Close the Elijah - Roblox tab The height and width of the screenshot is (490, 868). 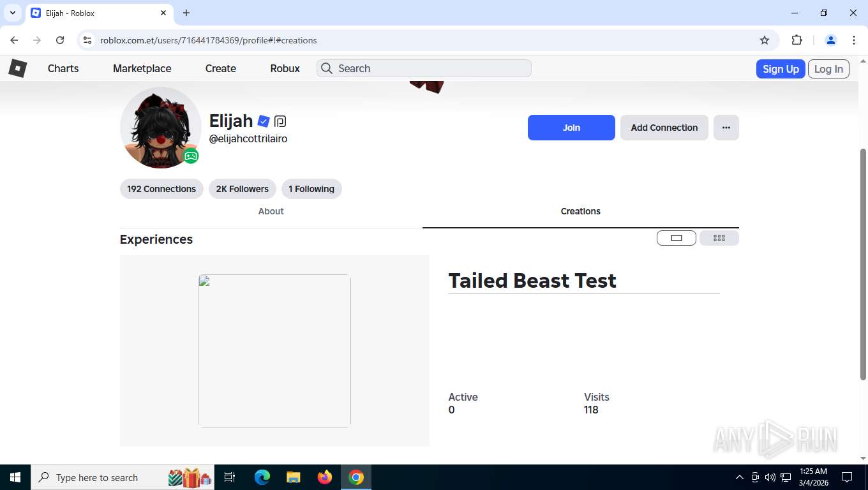click(x=163, y=13)
